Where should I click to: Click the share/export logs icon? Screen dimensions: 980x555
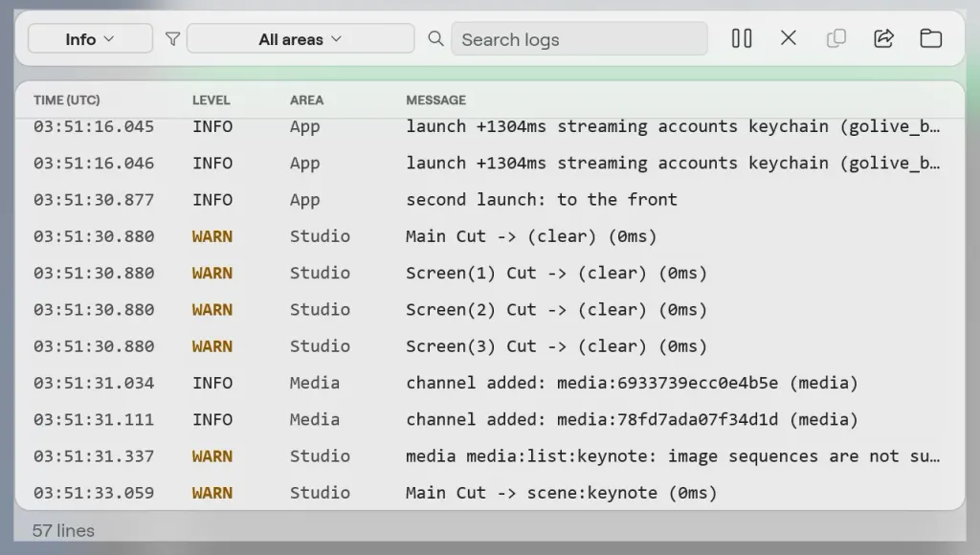coord(883,38)
